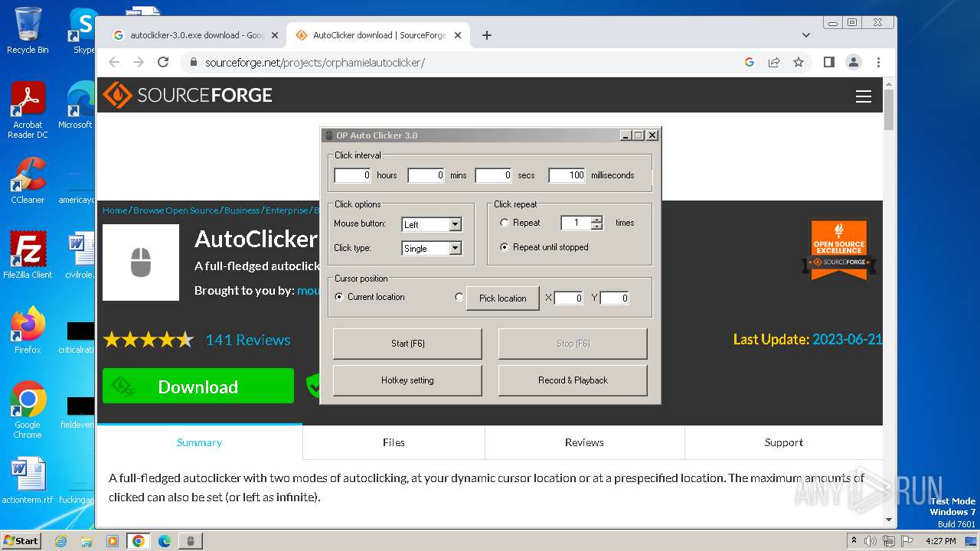Launch CCleaner from the desktop

coord(28,181)
